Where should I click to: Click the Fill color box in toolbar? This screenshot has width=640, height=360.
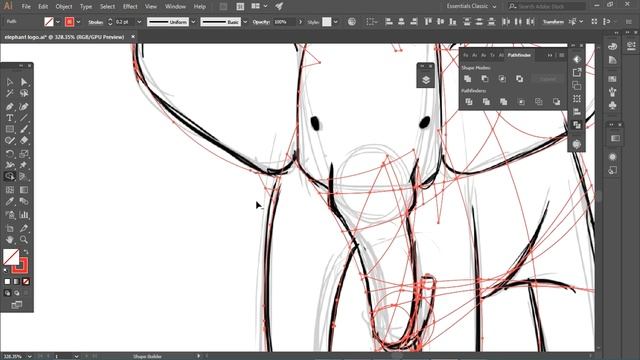(x=11, y=257)
